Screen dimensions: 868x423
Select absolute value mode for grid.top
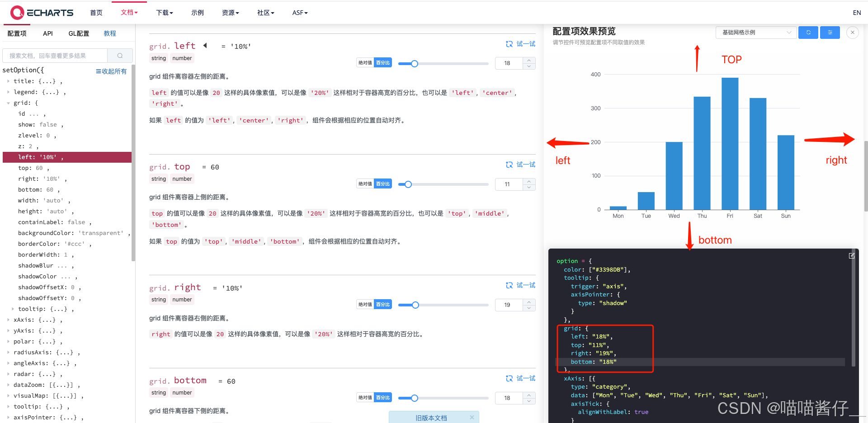[x=365, y=184]
